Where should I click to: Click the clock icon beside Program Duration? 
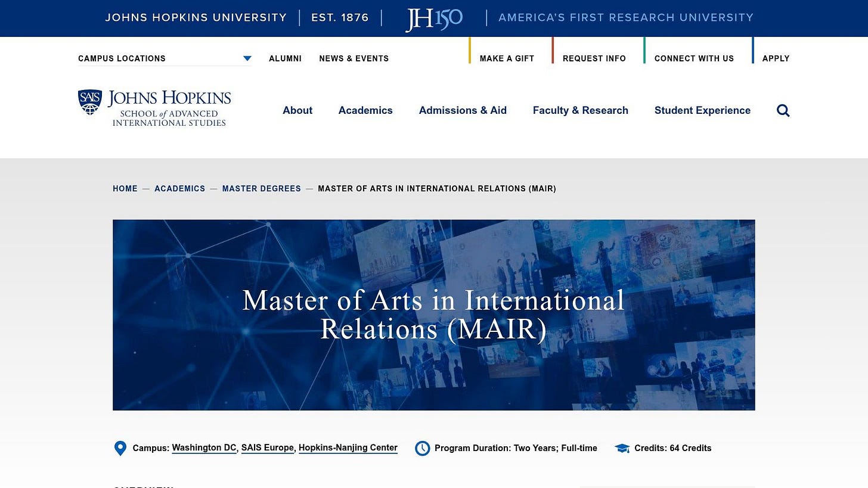click(423, 448)
